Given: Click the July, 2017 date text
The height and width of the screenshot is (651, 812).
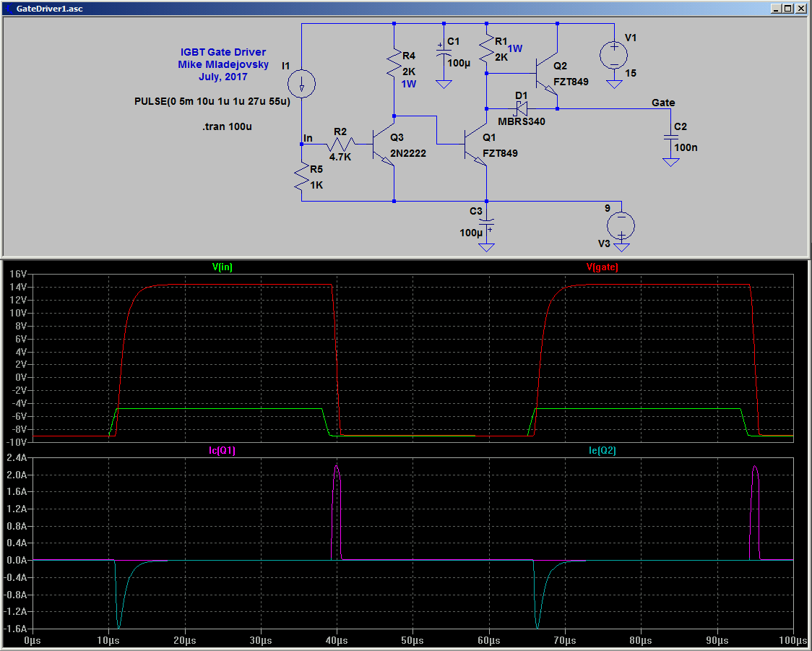Looking at the screenshot, I should pos(223,77).
